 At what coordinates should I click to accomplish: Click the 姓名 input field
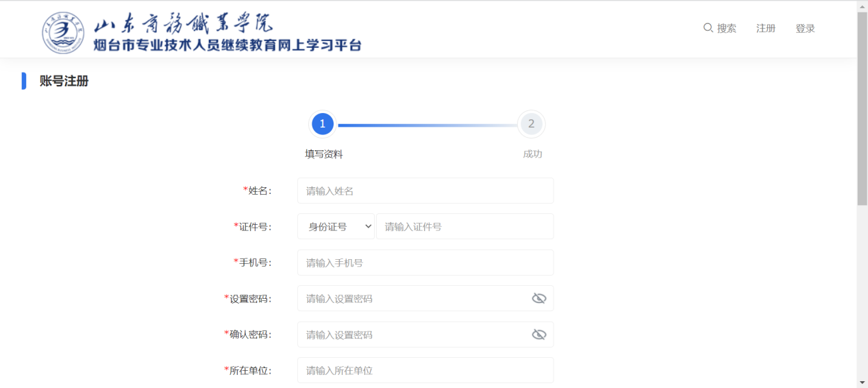click(425, 191)
